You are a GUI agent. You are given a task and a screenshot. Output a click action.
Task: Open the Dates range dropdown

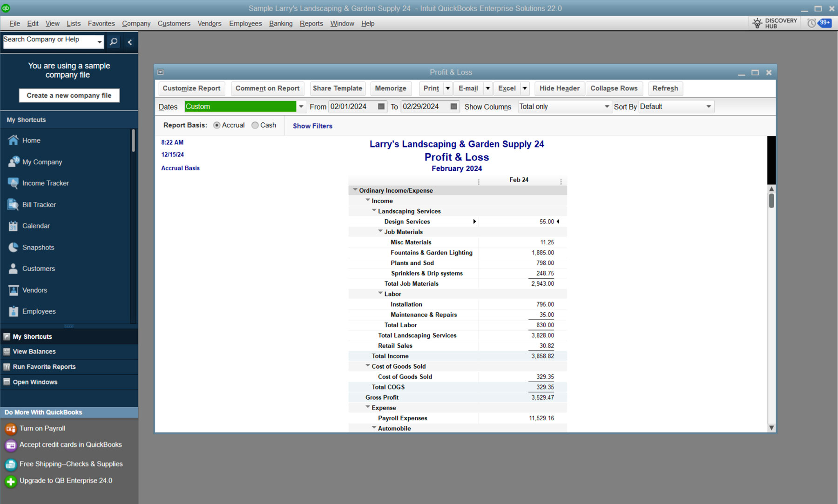301,107
